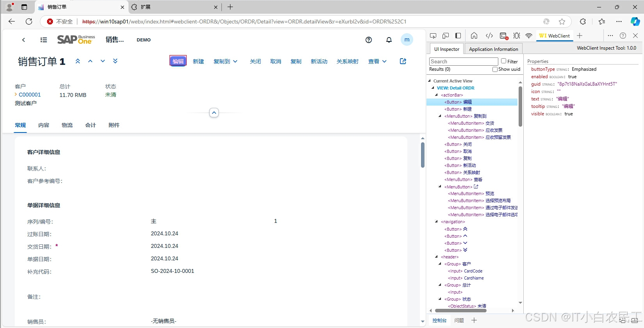This screenshot has width=644, height=328.
Task: Click the 关系映射 button
Action: (348, 61)
